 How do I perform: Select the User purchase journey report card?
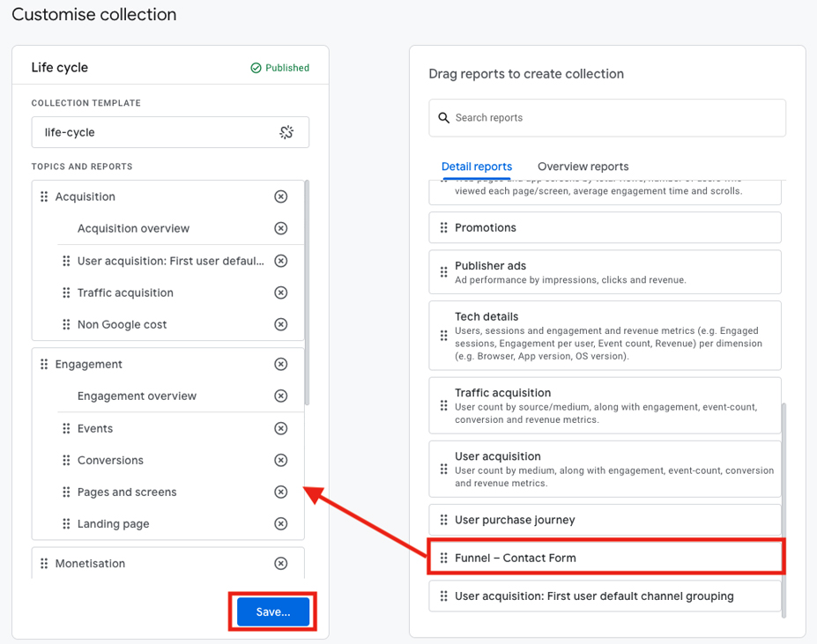[x=605, y=520]
